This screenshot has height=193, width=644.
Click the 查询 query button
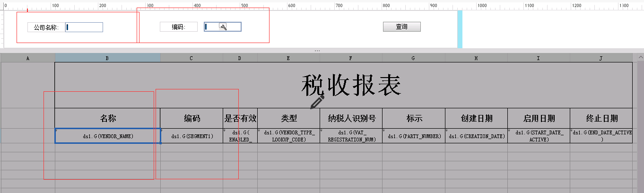(401, 27)
